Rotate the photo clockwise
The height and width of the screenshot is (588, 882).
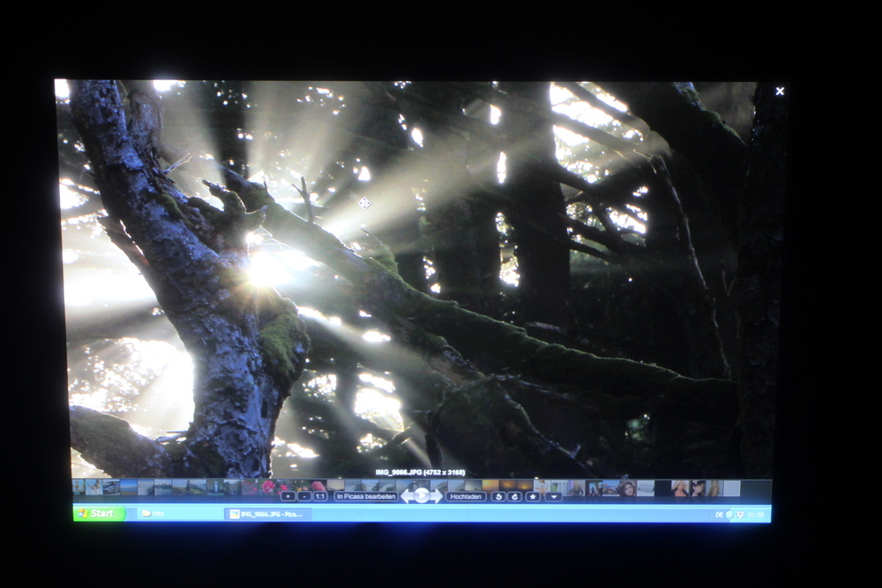pos(515,496)
